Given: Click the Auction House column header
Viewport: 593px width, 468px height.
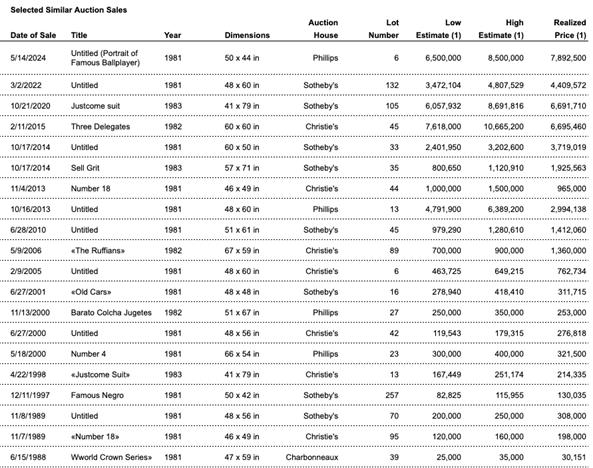Looking at the screenshot, I should 323,29.
